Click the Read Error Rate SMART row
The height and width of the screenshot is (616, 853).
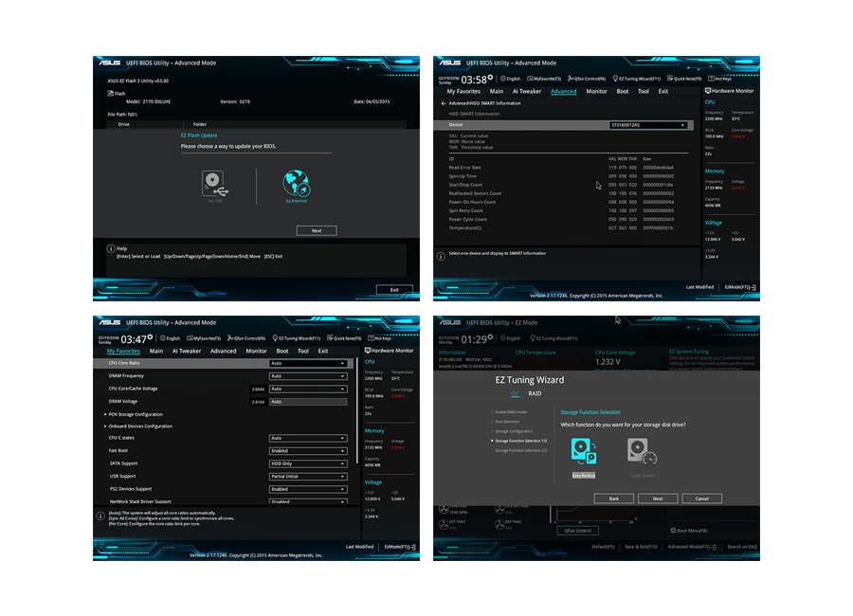click(562, 168)
